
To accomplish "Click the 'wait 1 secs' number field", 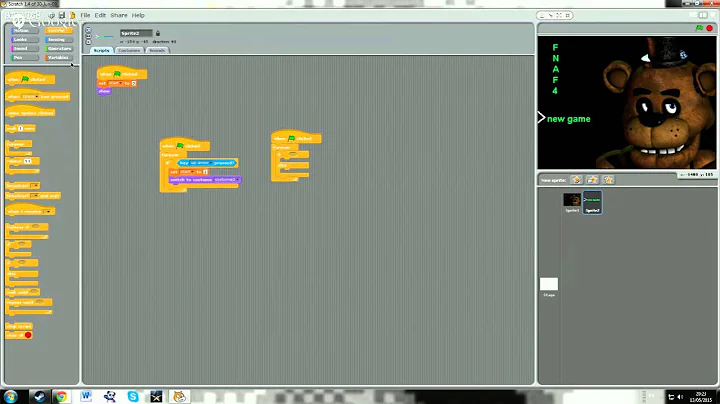I will (20, 129).
